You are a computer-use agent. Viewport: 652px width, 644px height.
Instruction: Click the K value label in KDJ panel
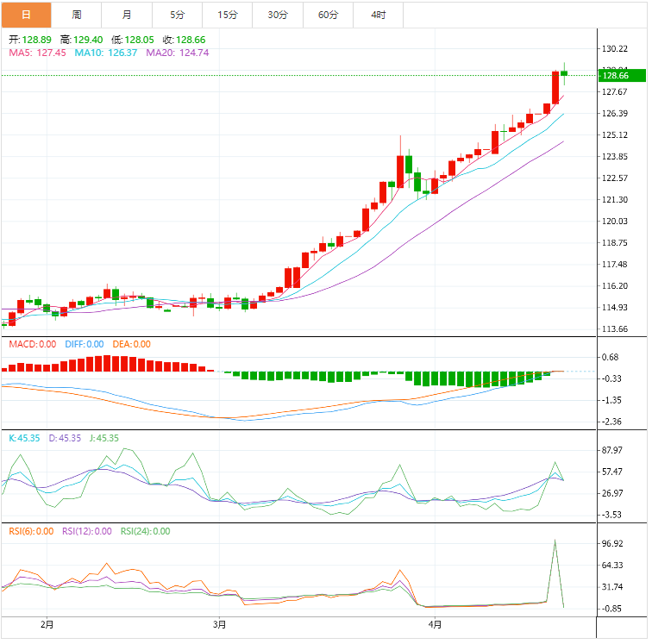pos(24,438)
